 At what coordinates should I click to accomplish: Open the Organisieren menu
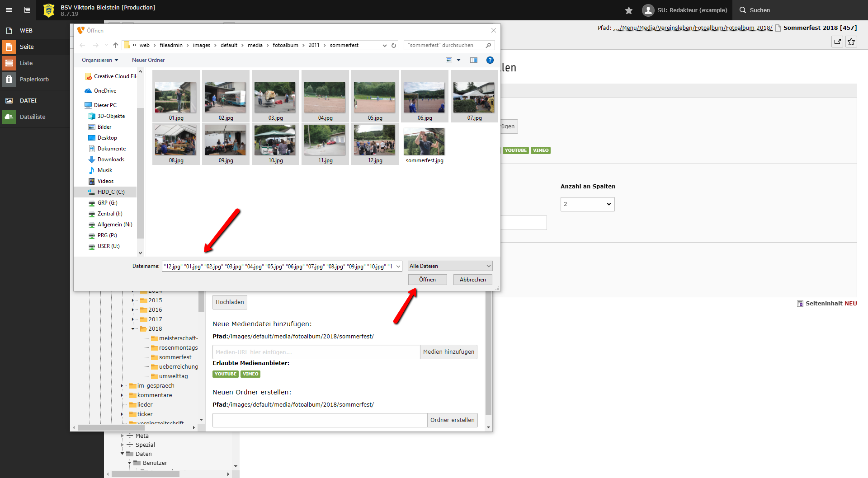(x=99, y=60)
